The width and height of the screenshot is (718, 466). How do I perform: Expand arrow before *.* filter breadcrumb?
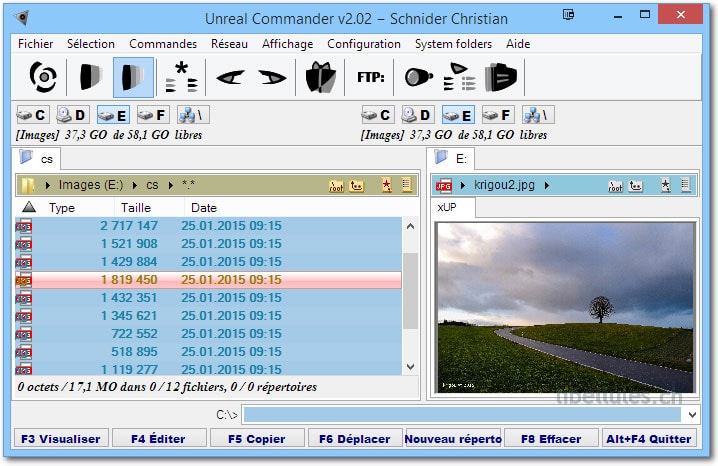tap(171, 185)
